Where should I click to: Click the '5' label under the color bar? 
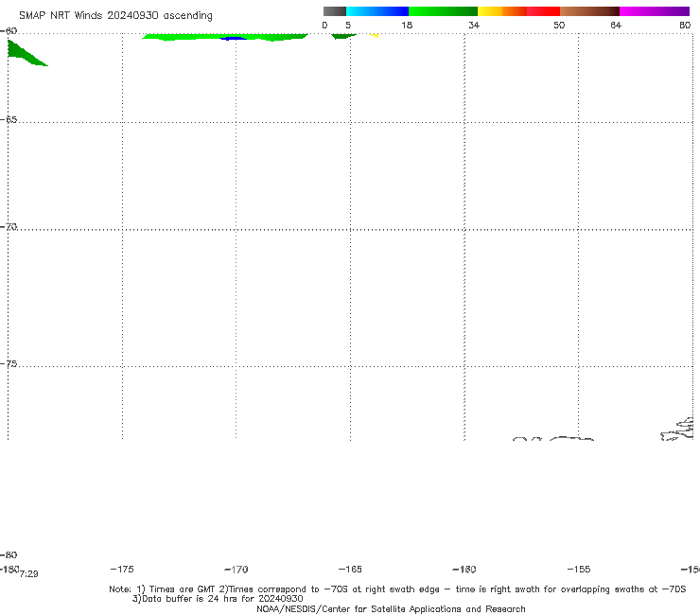click(348, 26)
